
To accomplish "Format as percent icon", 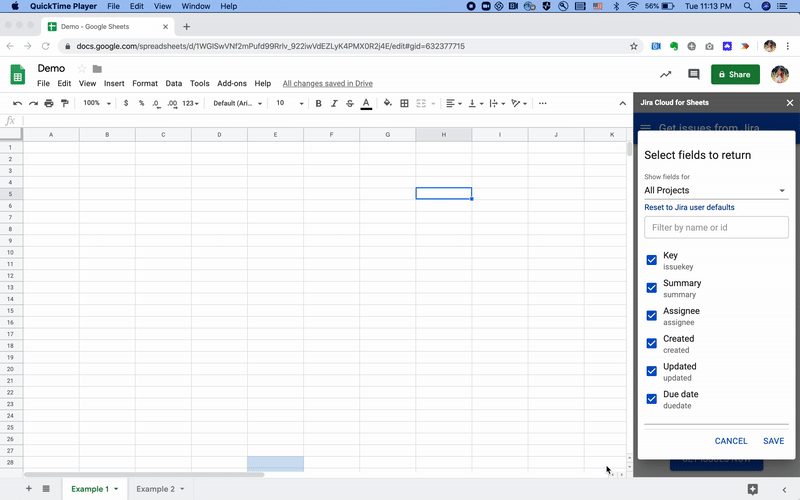I will pyautogui.click(x=141, y=103).
